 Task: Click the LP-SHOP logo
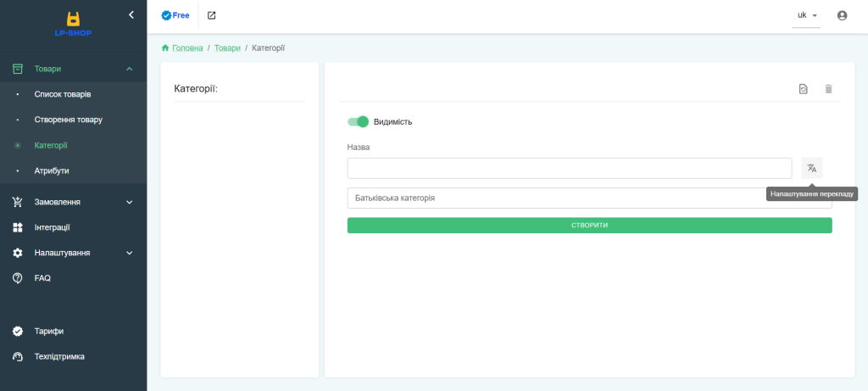point(73,25)
